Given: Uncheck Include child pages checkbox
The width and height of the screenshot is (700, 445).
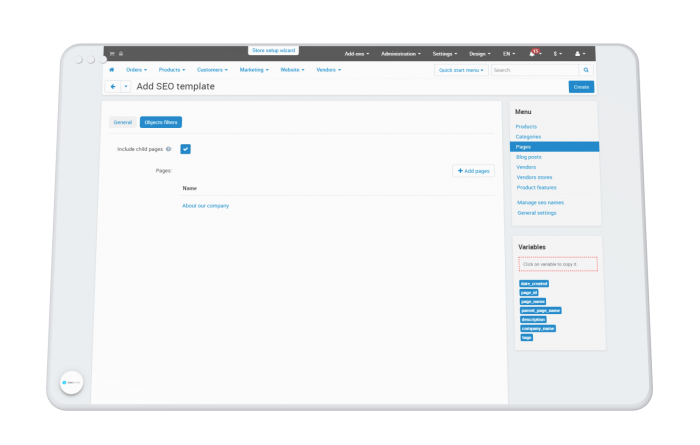Looking at the screenshot, I should pos(185,149).
